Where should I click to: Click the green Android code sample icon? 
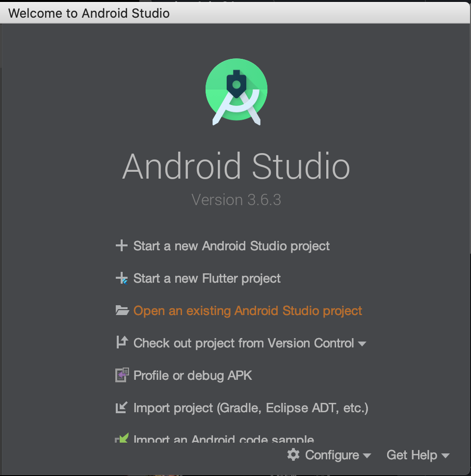pos(122,438)
